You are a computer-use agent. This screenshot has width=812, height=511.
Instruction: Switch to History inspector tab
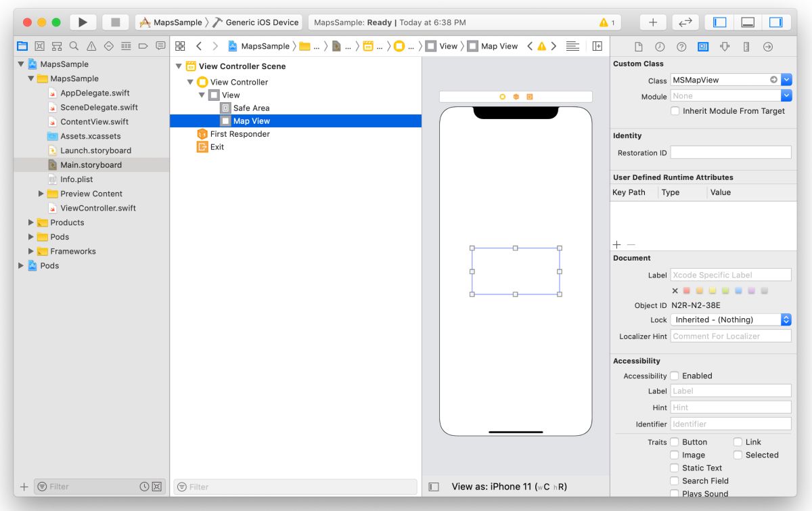tap(660, 47)
